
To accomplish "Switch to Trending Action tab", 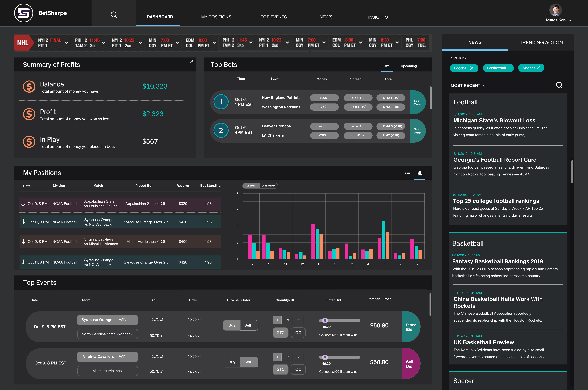I will pos(541,43).
